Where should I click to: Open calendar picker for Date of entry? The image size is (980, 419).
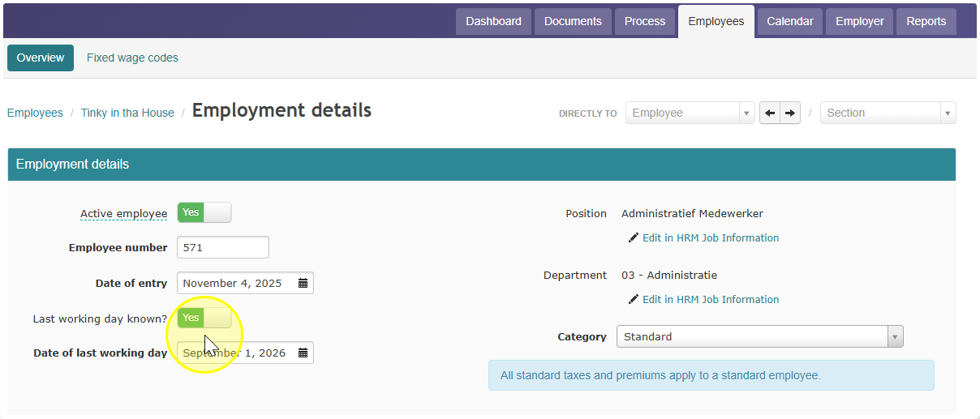tap(303, 284)
